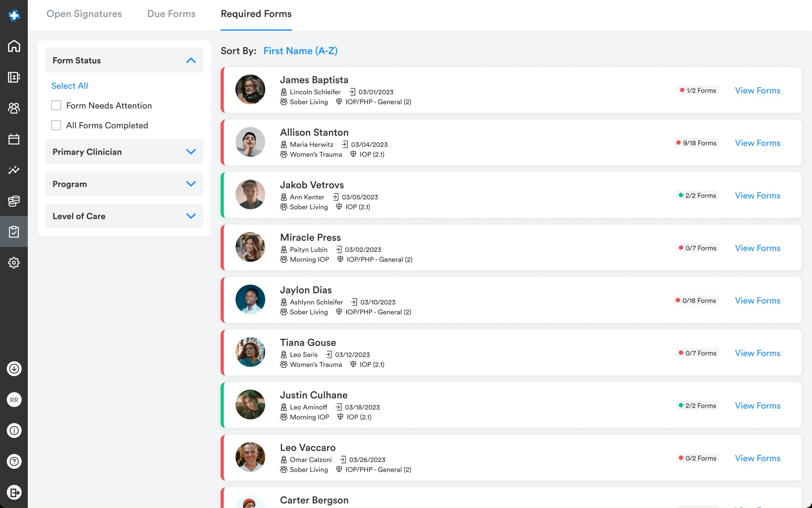View Forms for Allison Stanton
This screenshot has height=508, width=812.
pyautogui.click(x=758, y=143)
